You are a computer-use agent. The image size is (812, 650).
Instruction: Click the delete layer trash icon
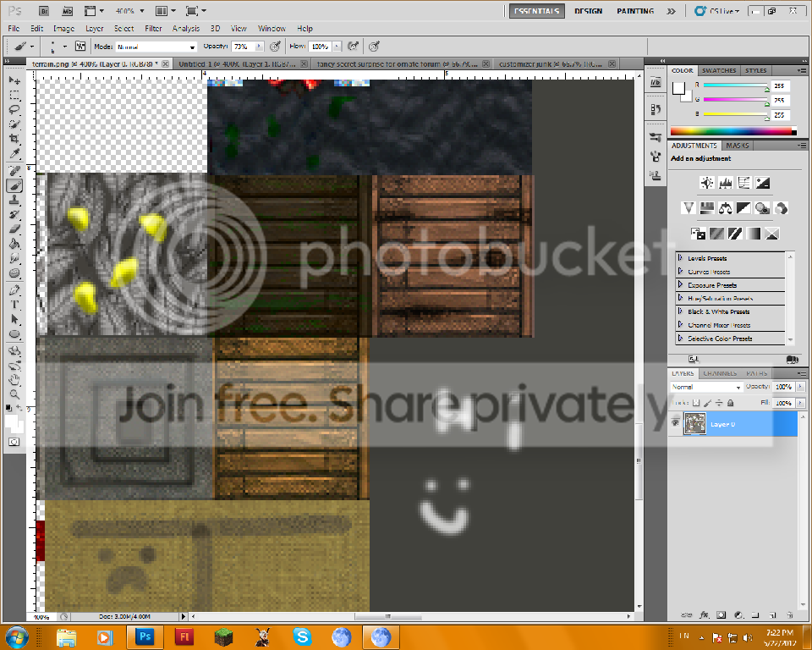coord(787,614)
